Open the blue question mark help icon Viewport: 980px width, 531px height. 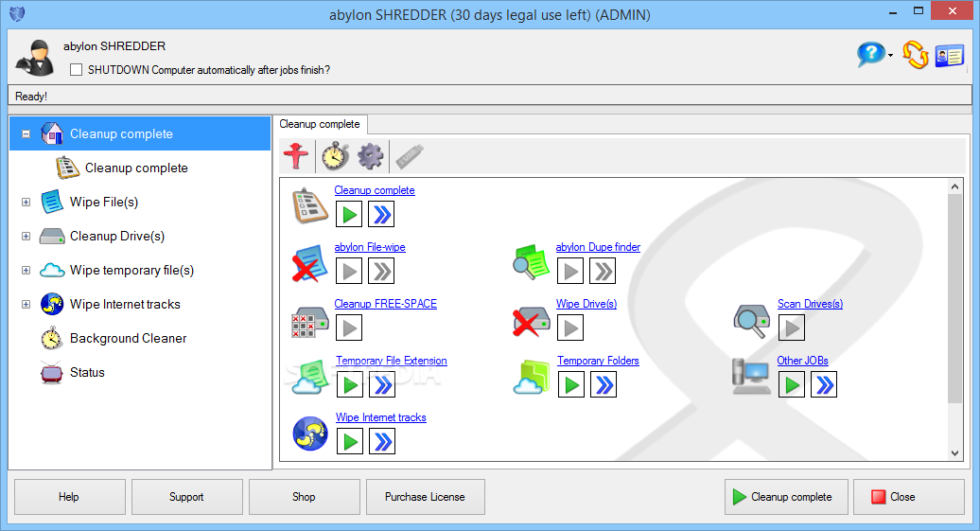[870, 55]
